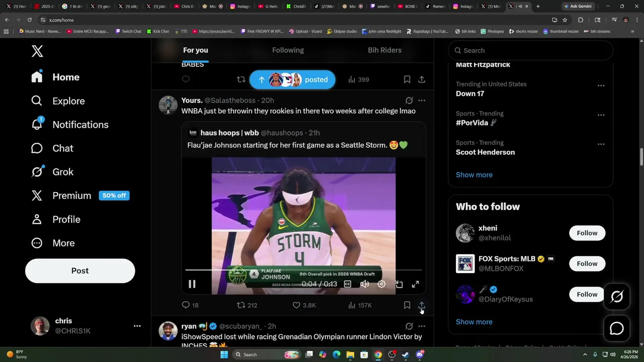Bookmark the Yours. @Salastheboss post
644x362 pixels.
pyautogui.click(x=407, y=305)
